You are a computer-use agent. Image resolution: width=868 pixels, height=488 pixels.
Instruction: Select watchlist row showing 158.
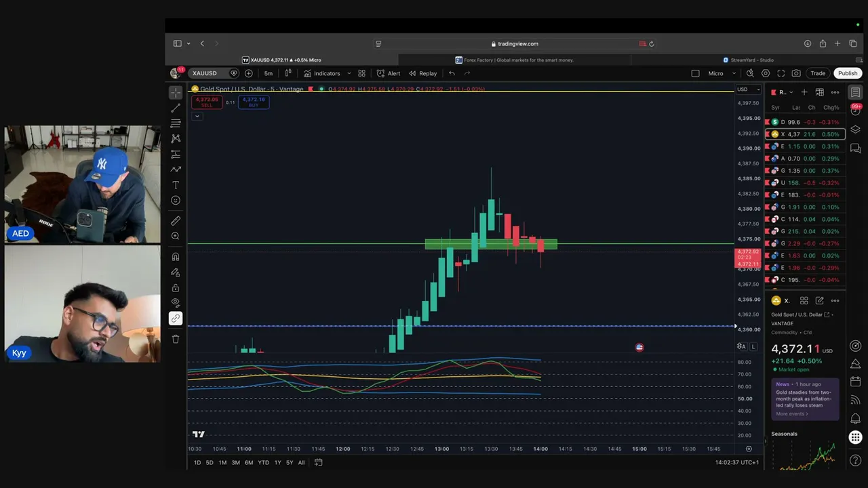pyautogui.click(x=805, y=183)
